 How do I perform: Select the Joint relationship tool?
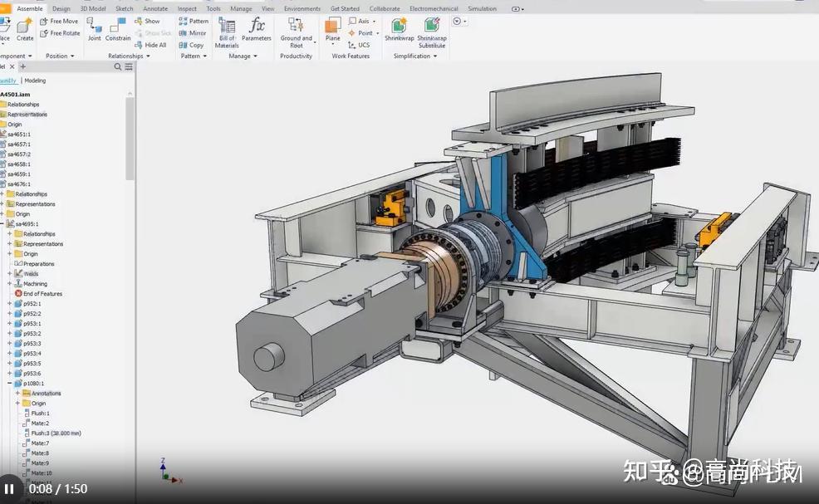pyautogui.click(x=94, y=27)
